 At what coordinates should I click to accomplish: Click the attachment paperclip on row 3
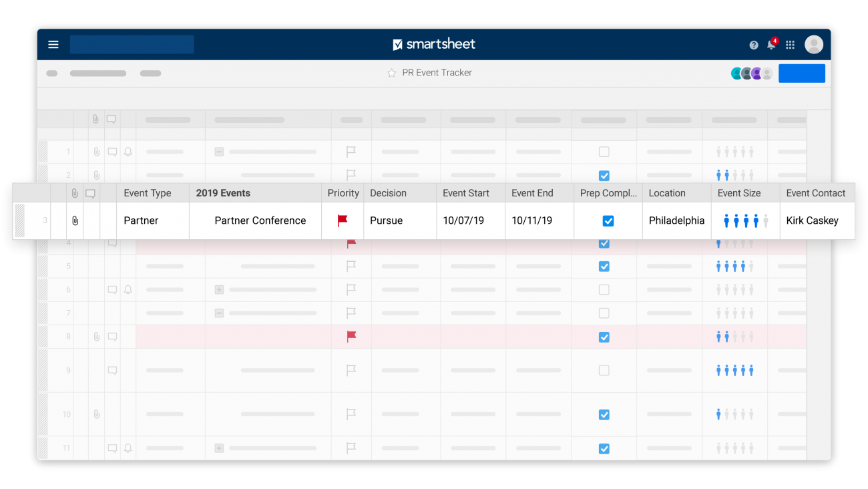[x=75, y=220]
